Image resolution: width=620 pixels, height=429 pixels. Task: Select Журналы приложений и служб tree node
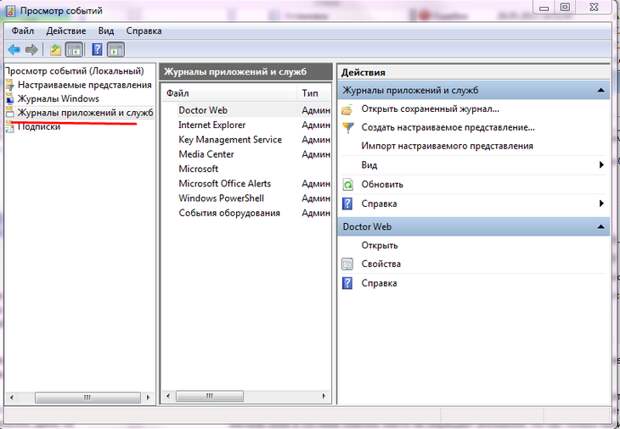click(x=85, y=113)
